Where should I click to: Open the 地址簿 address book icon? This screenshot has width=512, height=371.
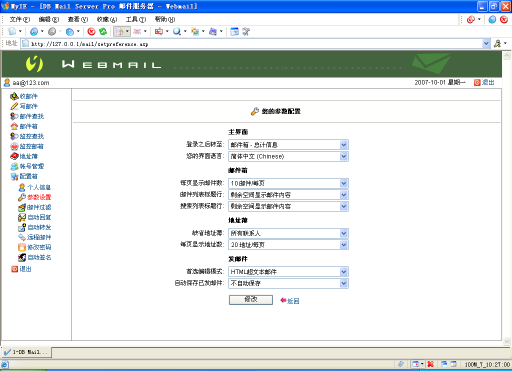[14, 156]
